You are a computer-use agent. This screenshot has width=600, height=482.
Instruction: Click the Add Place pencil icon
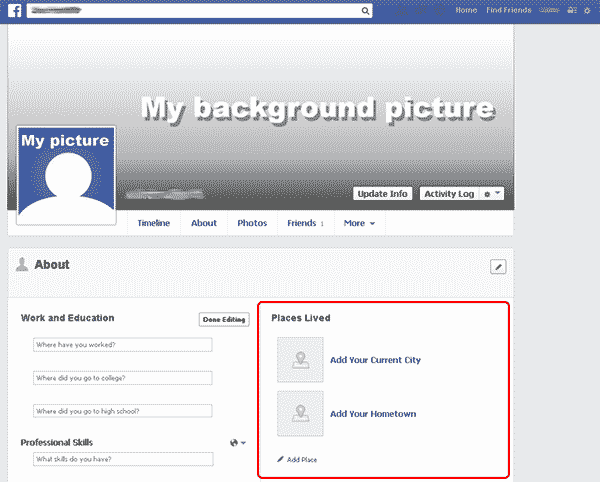[280, 459]
